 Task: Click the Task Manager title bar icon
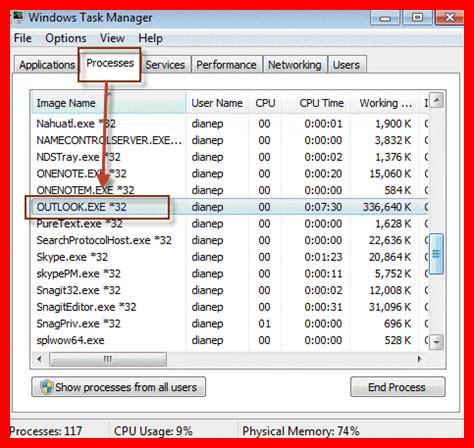point(17,17)
